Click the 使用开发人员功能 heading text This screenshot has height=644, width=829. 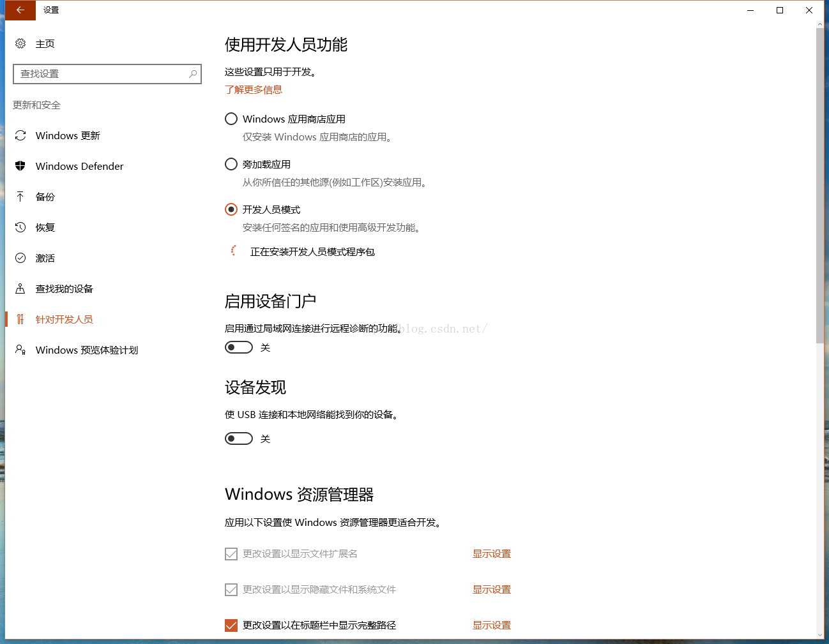click(x=286, y=45)
